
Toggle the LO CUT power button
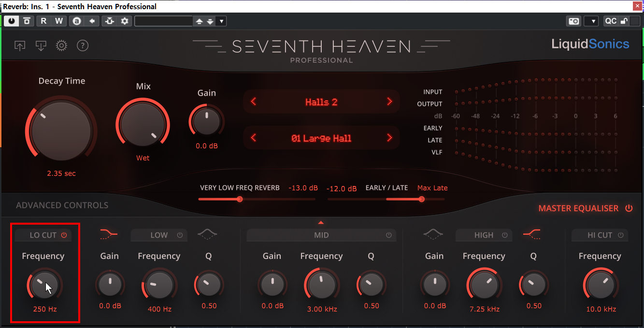point(64,235)
